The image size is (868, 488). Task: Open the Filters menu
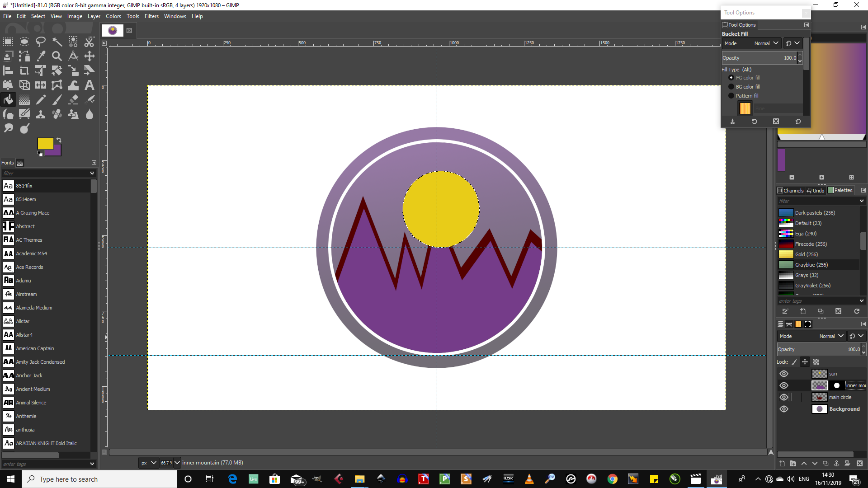pyautogui.click(x=151, y=16)
